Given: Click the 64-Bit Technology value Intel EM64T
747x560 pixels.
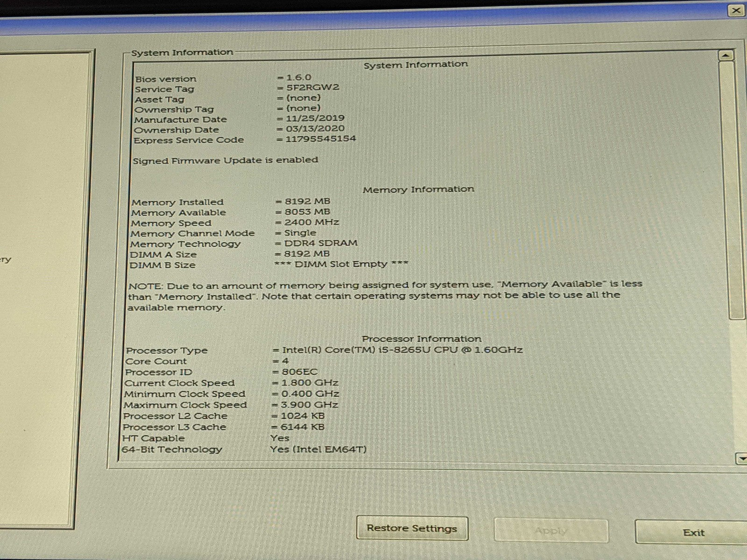Looking at the screenshot, I should (318, 449).
